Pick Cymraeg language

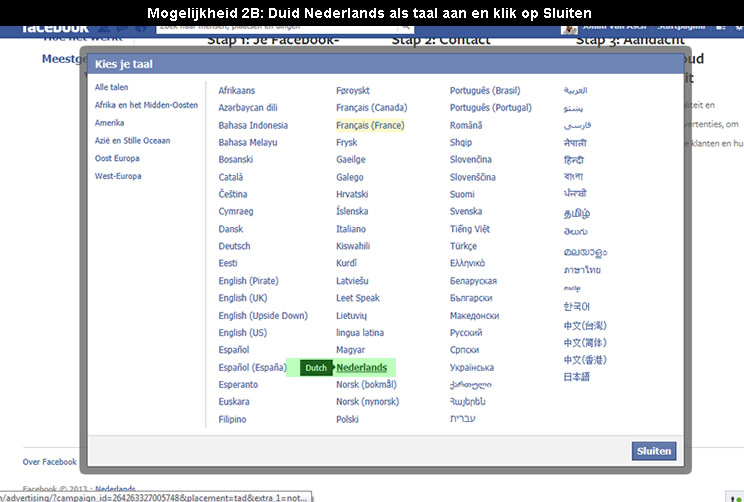(236, 211)
